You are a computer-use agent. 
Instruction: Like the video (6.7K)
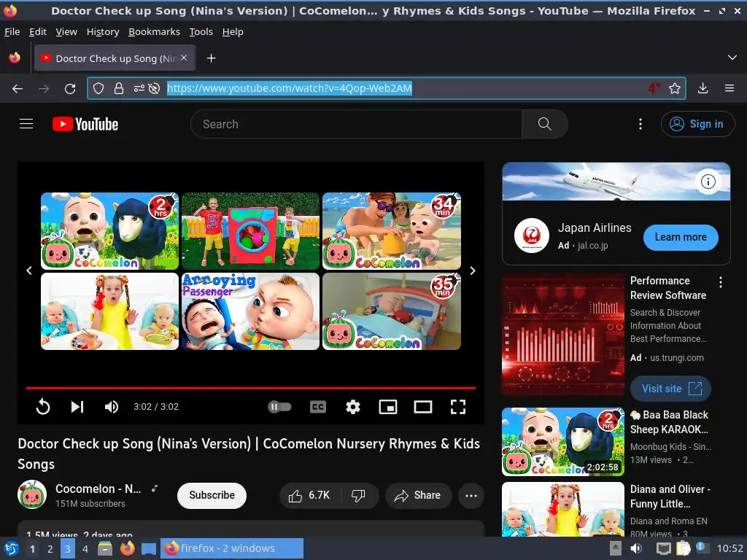pos(309,496)
